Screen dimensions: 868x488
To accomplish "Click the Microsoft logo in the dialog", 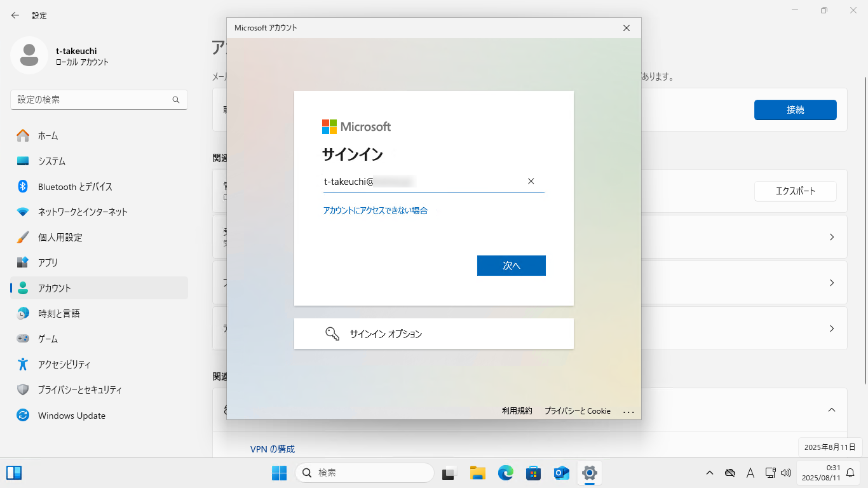I will 356,126.
